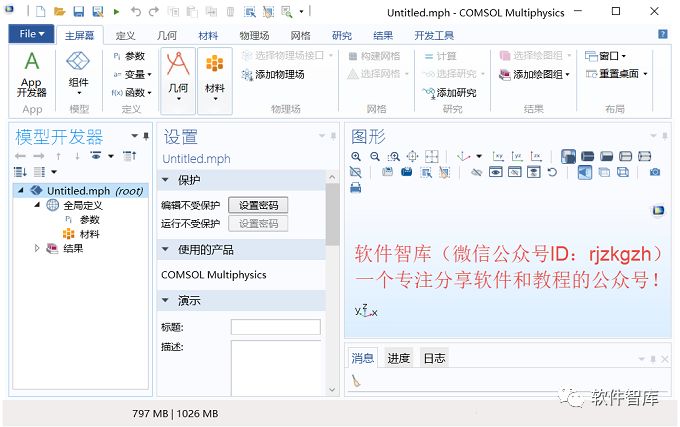The width and height of the screenshot is (680, 427).
Task: Take a graphics snapshot with camera icon
Action: [x=655, y=172]
